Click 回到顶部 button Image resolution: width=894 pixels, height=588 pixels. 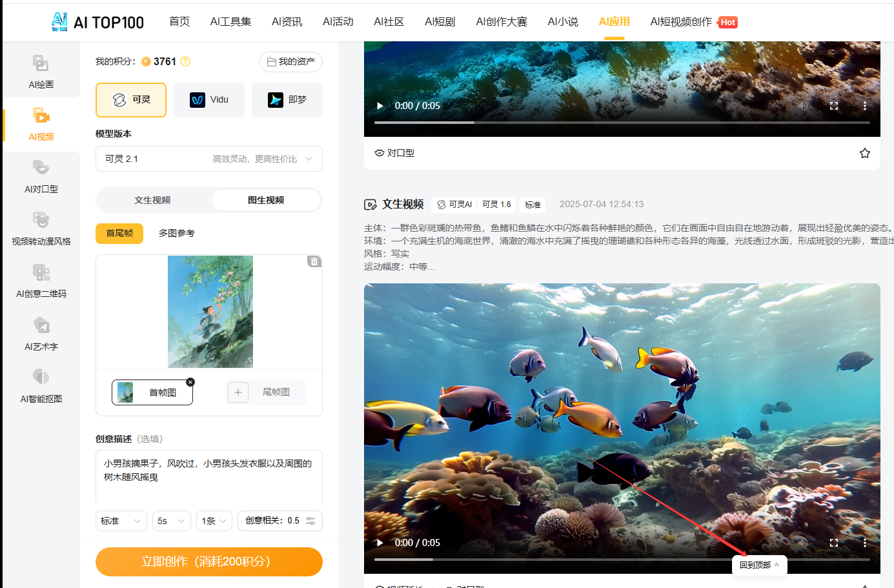760,565
